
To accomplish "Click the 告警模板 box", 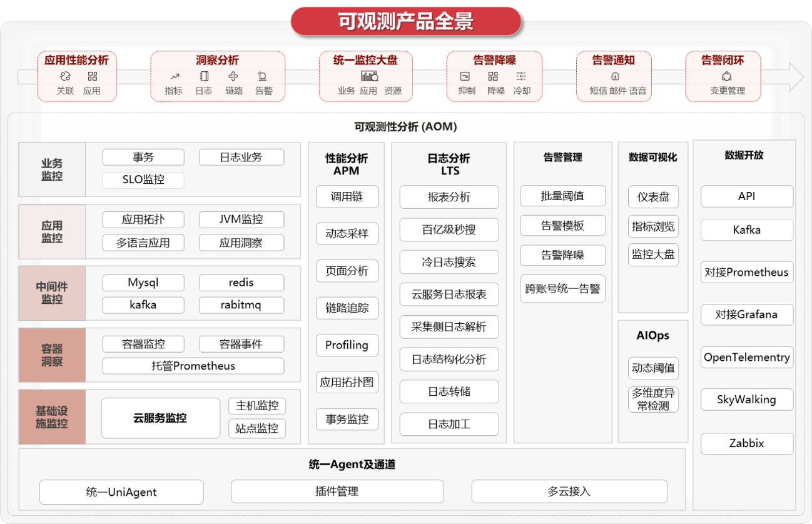I will point(563,226).
